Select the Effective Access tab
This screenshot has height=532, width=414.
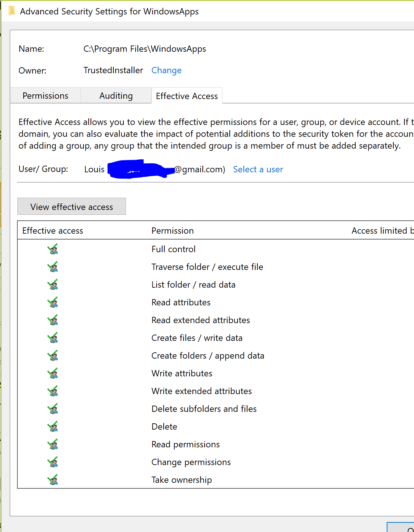(187, 96)
